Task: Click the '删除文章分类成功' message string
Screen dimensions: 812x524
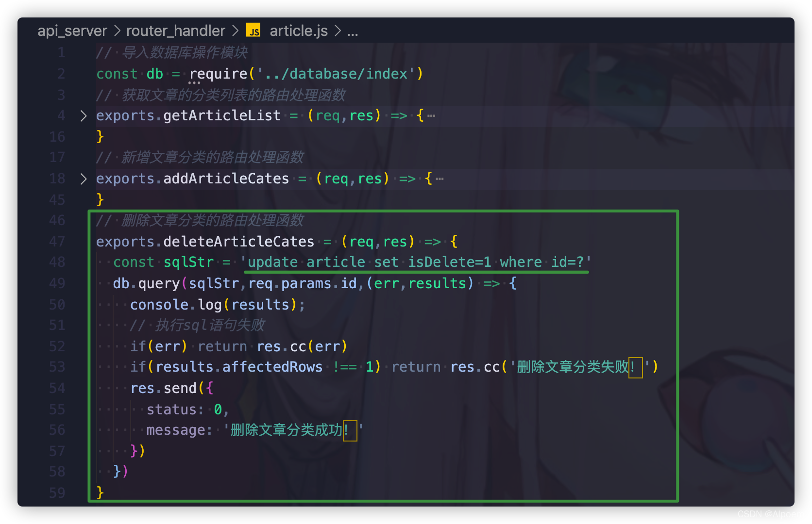Action: (x=293, y=430)
